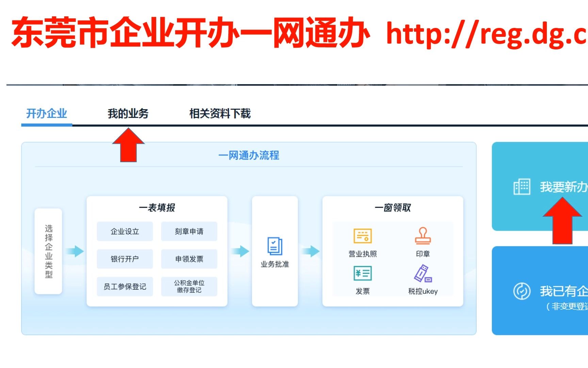Click the 我要新办 card
Screen dimensions: 588x368
click(x=540, y=186)
